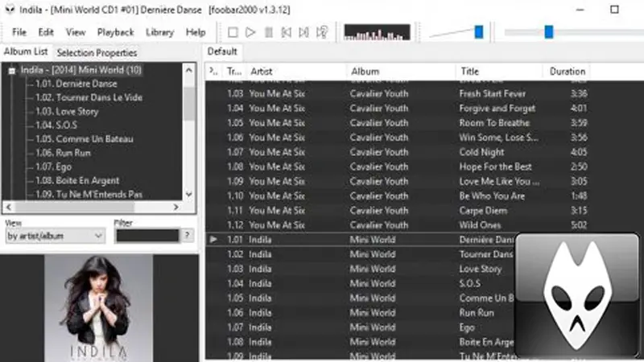Pause playback with the Pause icon
The height and width of the screenshot is (362, 644).
coord(269,32)
